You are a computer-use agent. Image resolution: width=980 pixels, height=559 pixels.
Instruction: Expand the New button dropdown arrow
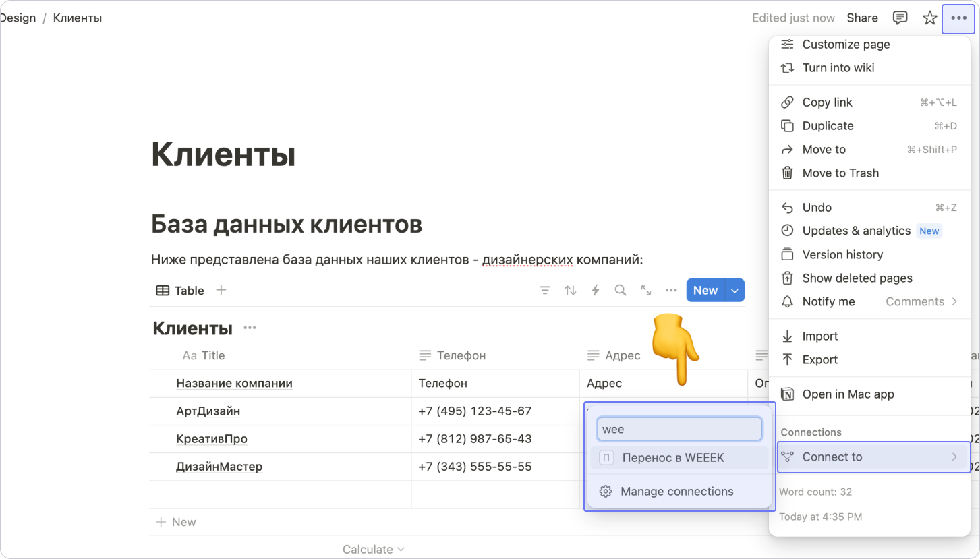click(734, 291)
